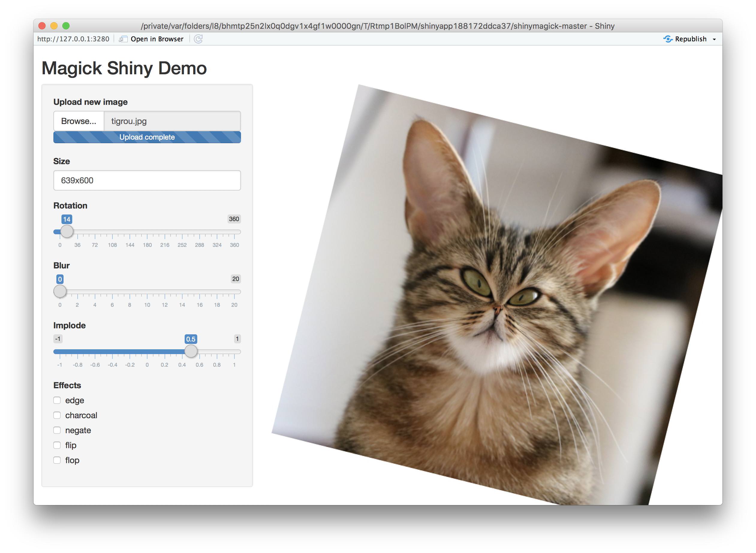Click the tigrou.jpg filename field
This screenshot has width=756, height=553.
click(172, 121)
